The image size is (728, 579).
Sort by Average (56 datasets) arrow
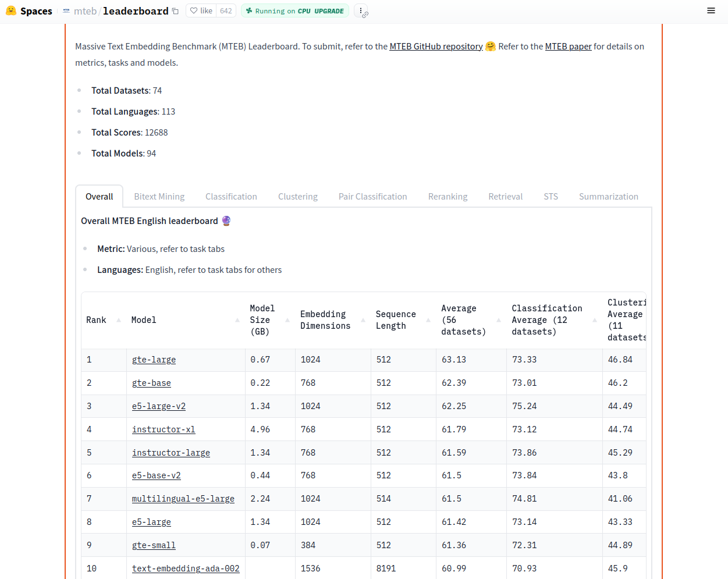tap(499, 320)
